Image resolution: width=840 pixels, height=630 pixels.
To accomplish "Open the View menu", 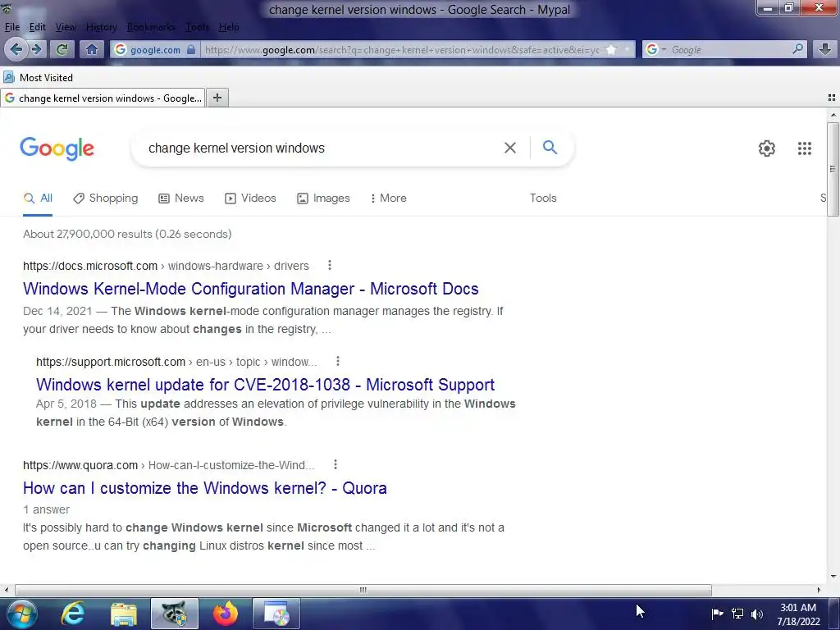I will coord(66,27).
